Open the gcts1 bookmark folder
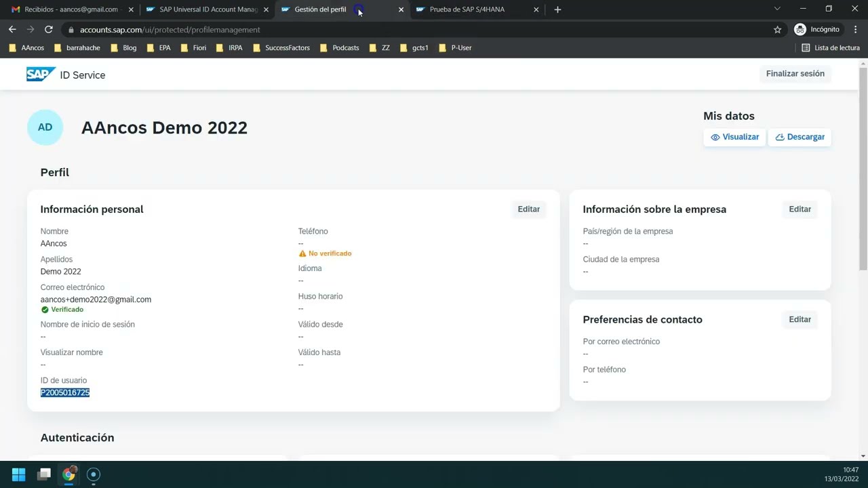 point(414,48)
